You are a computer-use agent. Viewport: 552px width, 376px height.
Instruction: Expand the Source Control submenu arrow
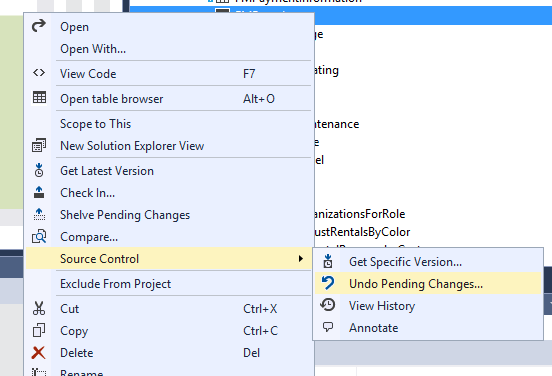pos(300,259)
